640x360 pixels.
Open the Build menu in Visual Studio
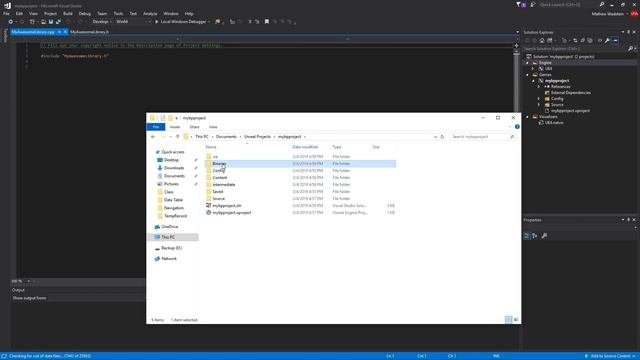[x=68, y=13]
